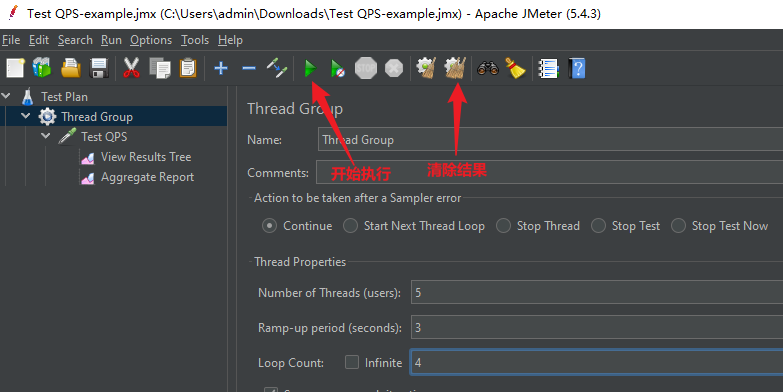Image resolution: width=783 pixels, height=392 pixels.
Task: Choose the Stop Test radio option
Action: pos(598,226)
